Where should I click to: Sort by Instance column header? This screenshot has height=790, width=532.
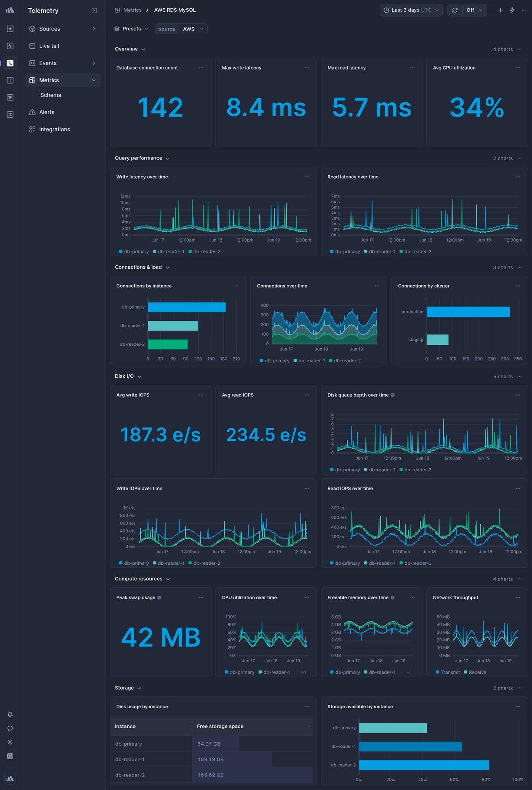pos(150,727)
